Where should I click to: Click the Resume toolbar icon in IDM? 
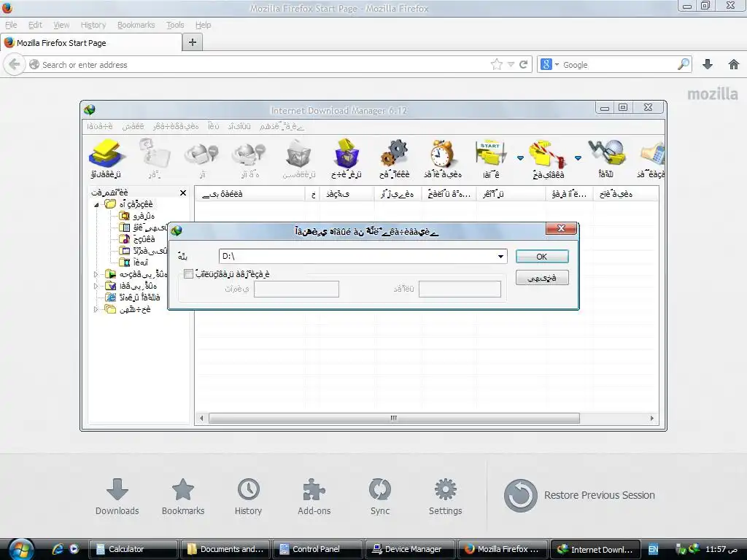point(154,158)
